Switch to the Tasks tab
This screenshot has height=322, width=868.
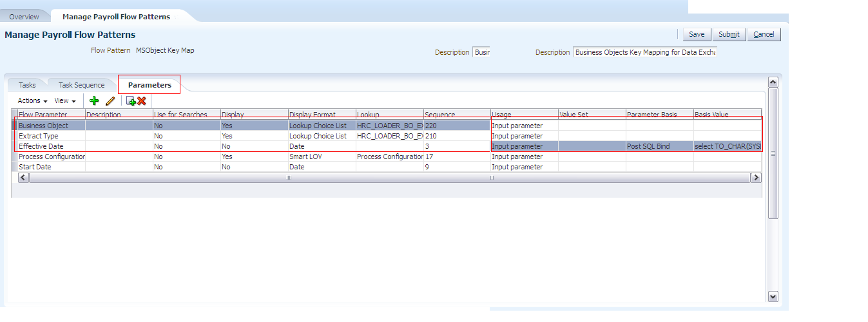(x=27, y=85)
